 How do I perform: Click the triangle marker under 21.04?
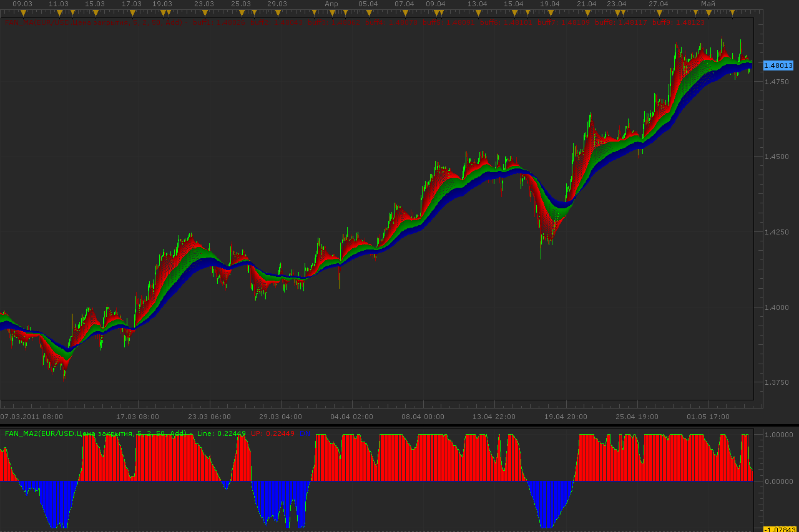587,12
